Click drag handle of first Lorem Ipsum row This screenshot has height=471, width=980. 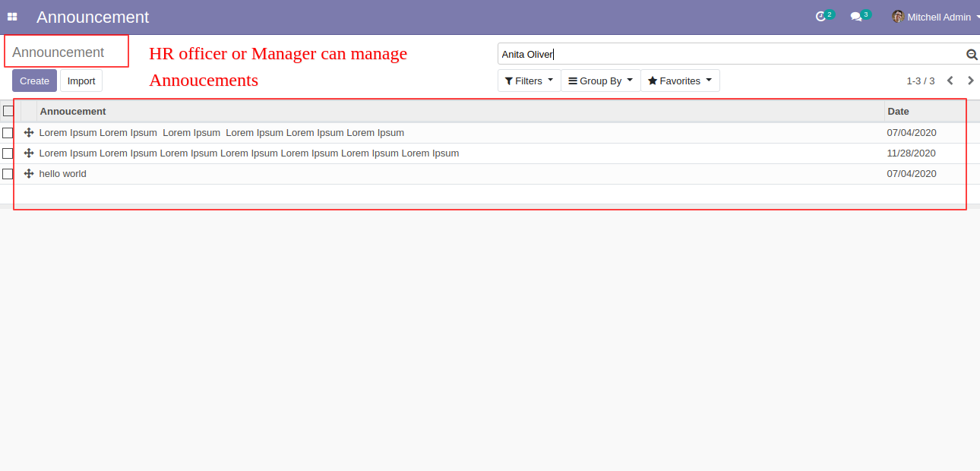[x=29, y=133]
